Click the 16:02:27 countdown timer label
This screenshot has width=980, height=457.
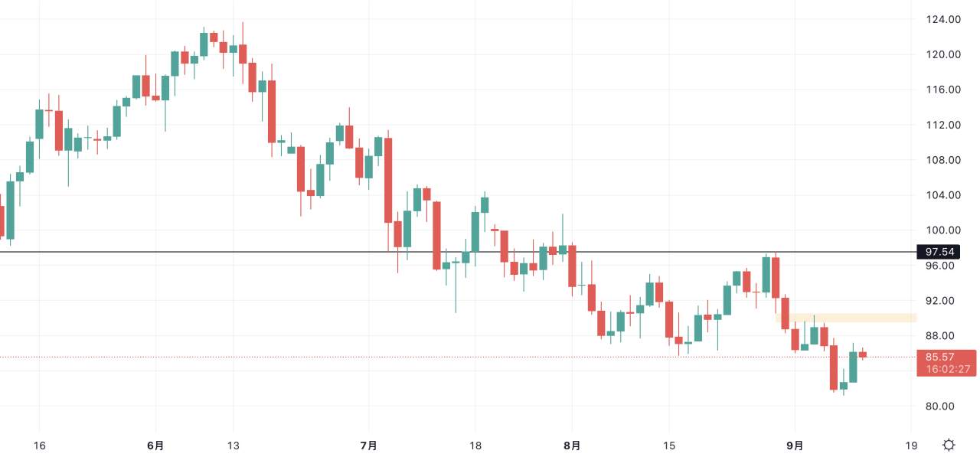[946, 369]
